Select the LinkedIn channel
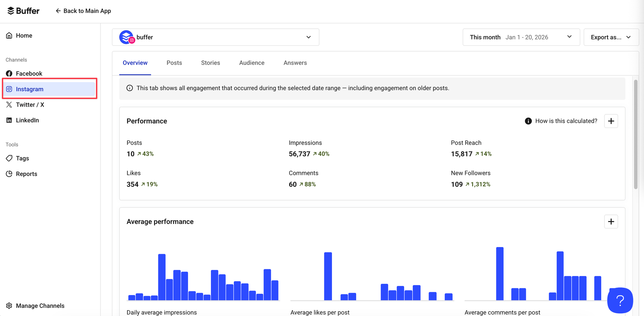The height and width of the screenshot is (316, 644). click(x=27, y=120)
